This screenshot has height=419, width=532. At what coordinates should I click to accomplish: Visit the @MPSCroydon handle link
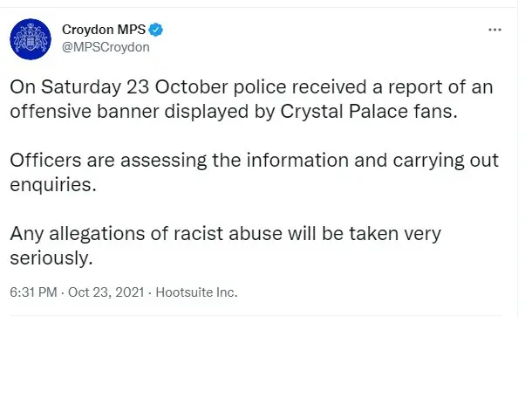[x=106, y=47]
